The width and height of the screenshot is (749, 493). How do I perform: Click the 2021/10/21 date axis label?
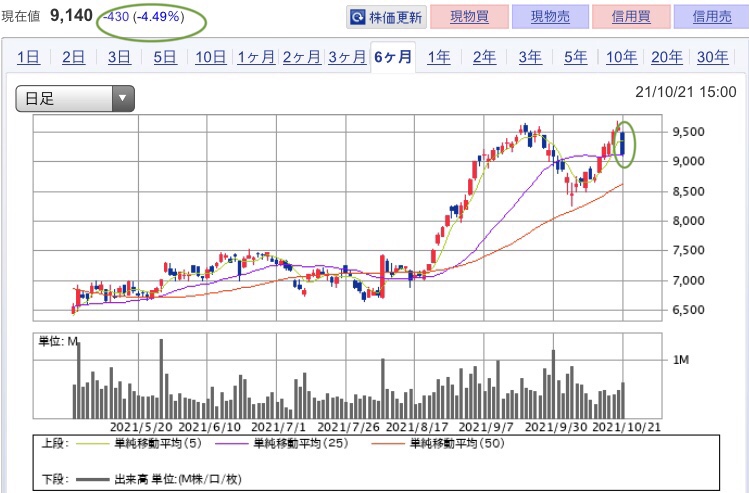pyautogui.click(x=626, y=427)
